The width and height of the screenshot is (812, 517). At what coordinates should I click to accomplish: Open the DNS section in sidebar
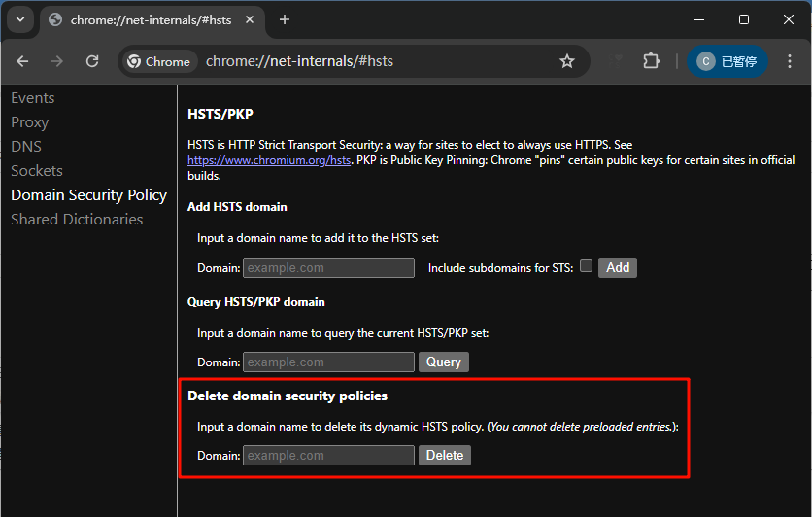tap(26, 147)
